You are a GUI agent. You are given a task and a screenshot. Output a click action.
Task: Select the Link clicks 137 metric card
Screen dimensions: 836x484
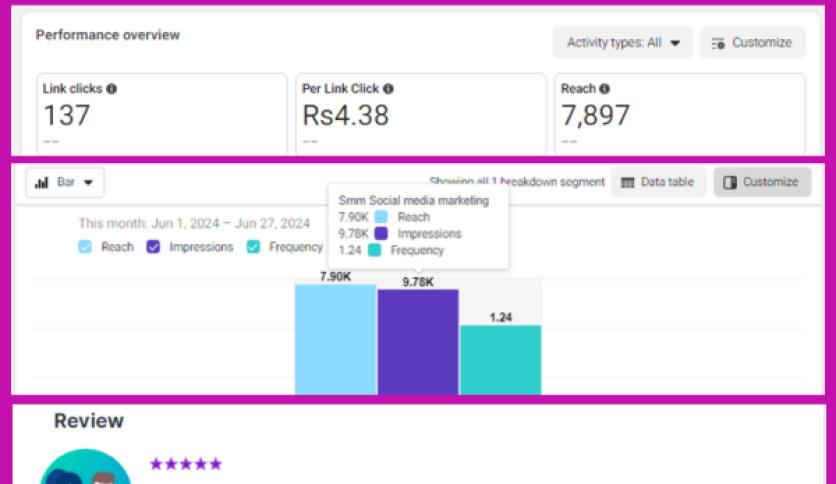point(162,113)
